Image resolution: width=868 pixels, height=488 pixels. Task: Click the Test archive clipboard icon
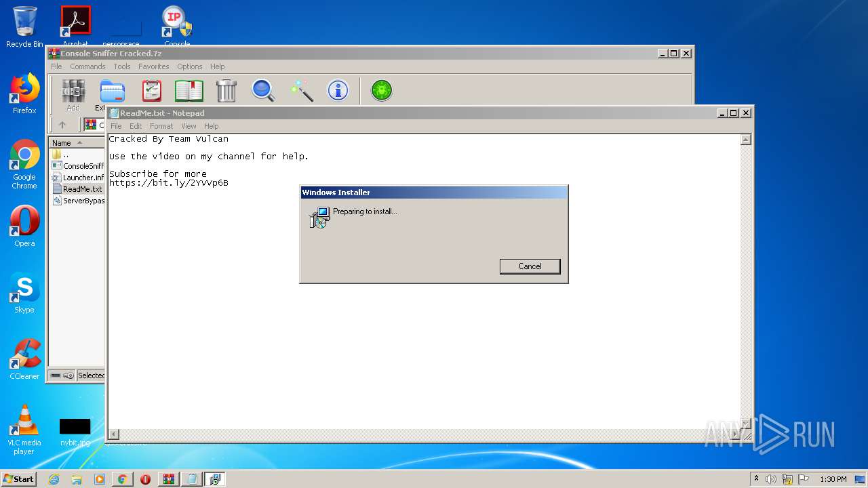coord(152,91)
